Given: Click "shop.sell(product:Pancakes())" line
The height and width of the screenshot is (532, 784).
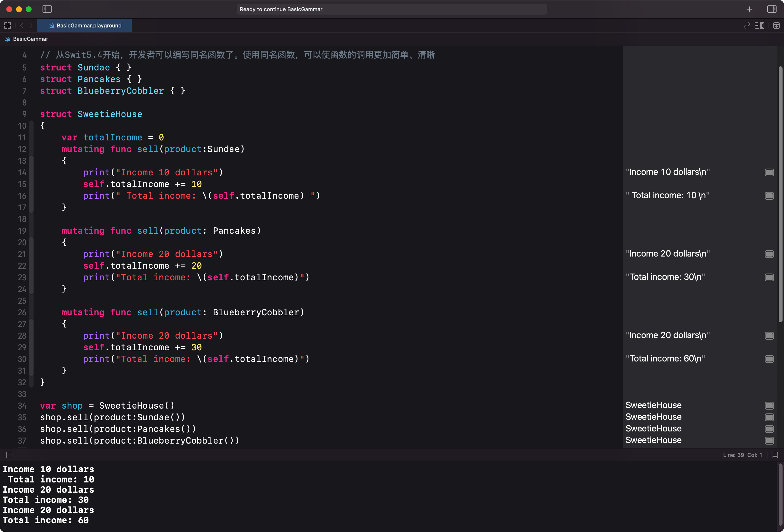Looking at the screenshot, I should 118,429.
